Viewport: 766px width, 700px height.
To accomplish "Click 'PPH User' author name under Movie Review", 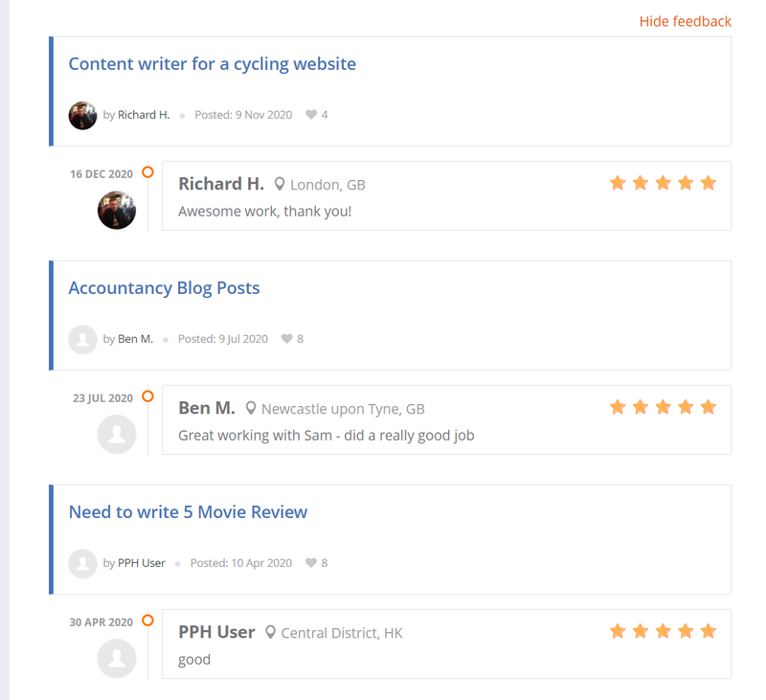I will point(142,563).
